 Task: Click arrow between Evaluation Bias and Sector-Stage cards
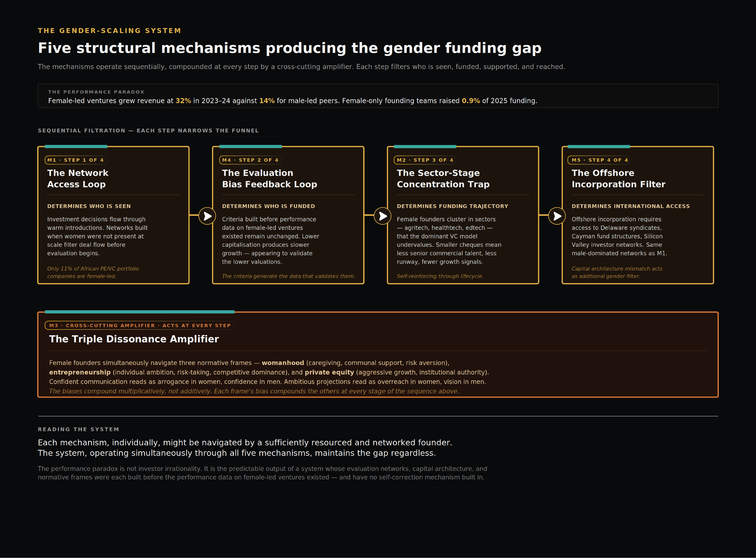click(383, 216)
